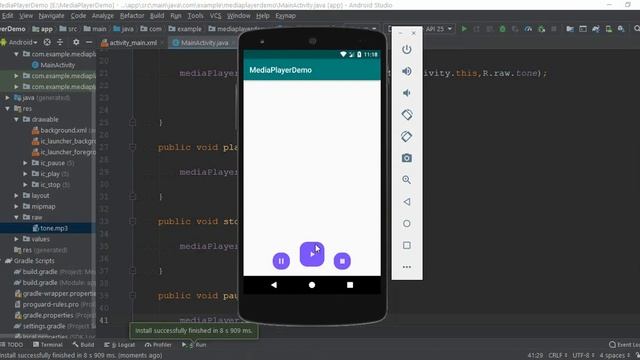Click the Debug app bug icon

[x=502, y=29]
